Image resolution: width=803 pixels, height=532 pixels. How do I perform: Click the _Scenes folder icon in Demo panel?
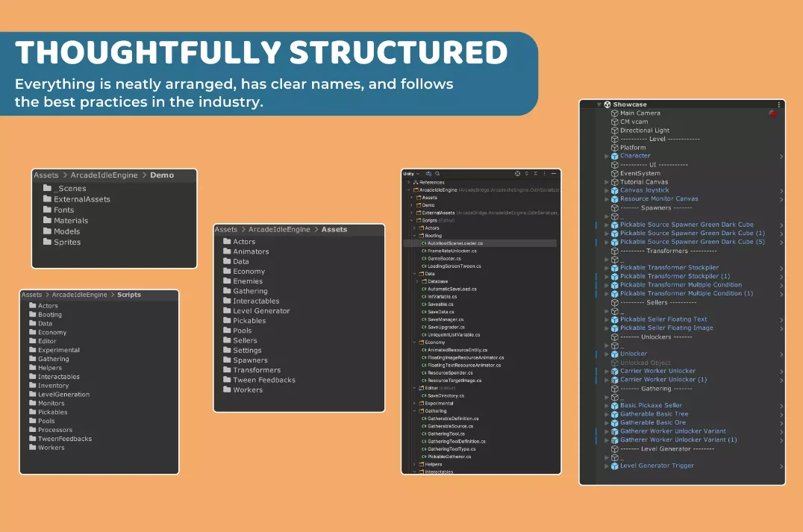point(47,188)
